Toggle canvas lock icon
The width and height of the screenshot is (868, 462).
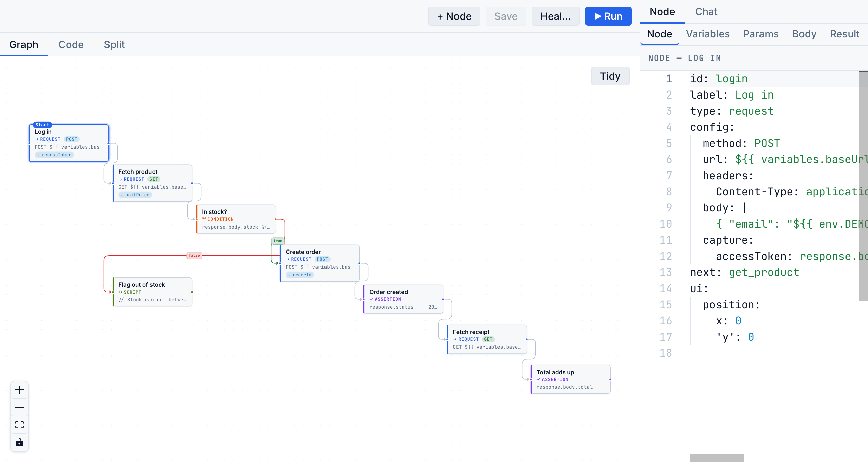19,442
